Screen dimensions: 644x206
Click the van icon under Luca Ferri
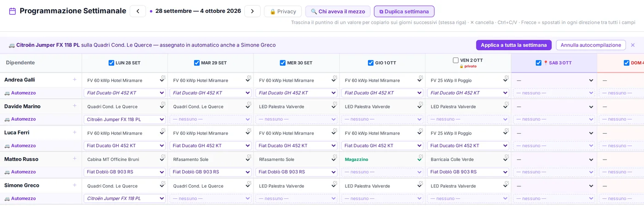click(7, 146)
